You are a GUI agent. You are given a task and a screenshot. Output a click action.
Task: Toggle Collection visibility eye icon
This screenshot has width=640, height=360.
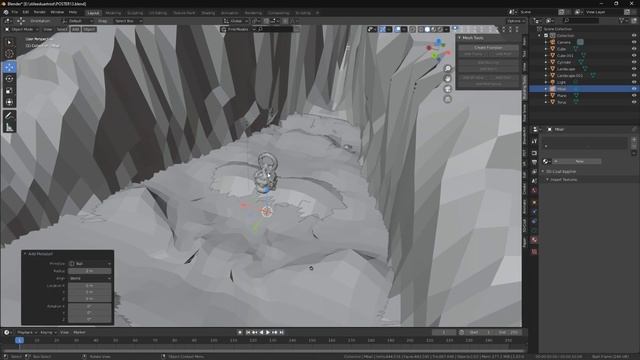click(634, 36)
